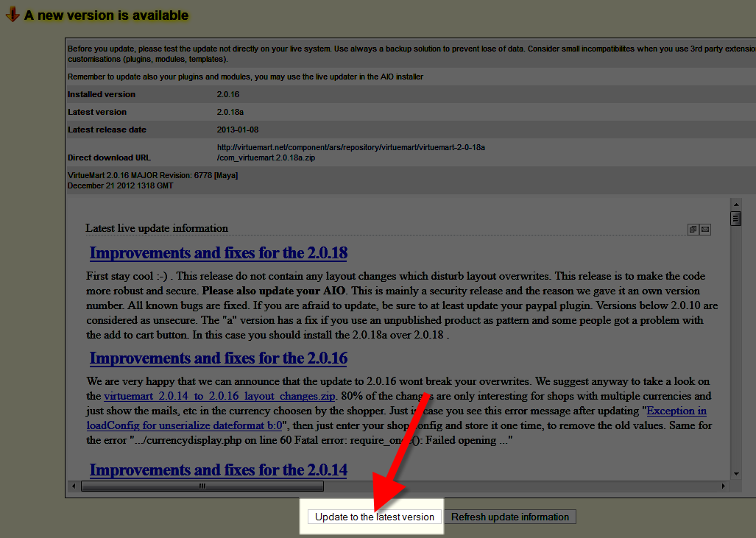
Task: Click the direct download URL text
Action: pos(350,152)
